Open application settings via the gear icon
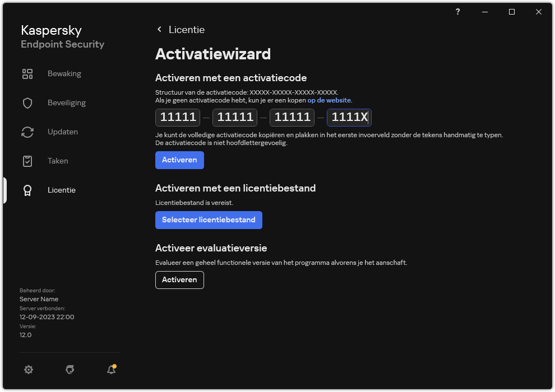Image resolution: width=555 pixels, height=392 pixels. [x=28, y=370]
